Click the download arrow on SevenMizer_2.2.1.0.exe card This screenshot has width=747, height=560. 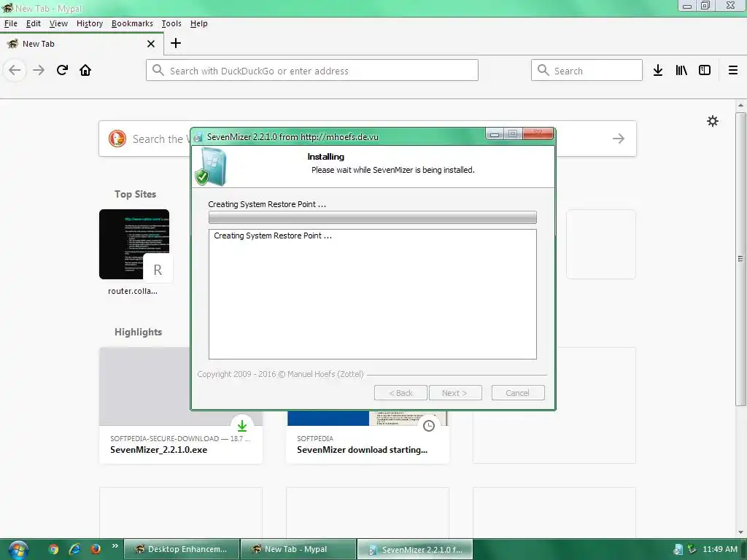click(242, 425)
